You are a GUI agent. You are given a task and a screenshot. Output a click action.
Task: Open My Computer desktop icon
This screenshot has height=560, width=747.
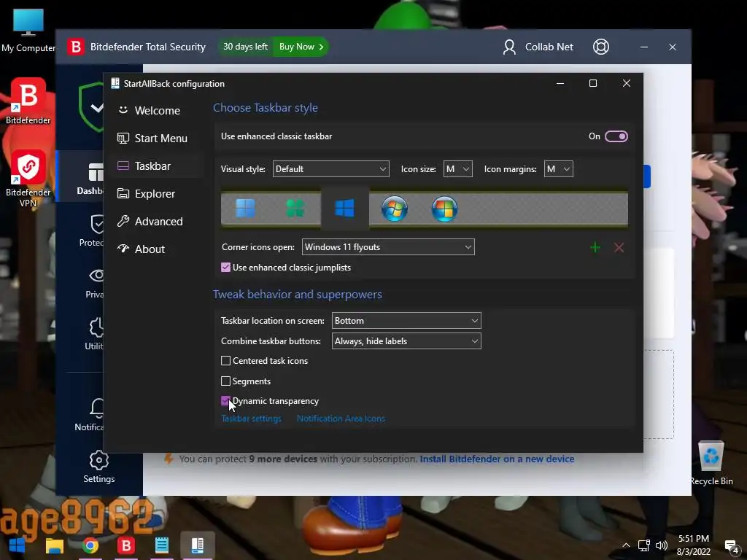[x=28, y=31]
